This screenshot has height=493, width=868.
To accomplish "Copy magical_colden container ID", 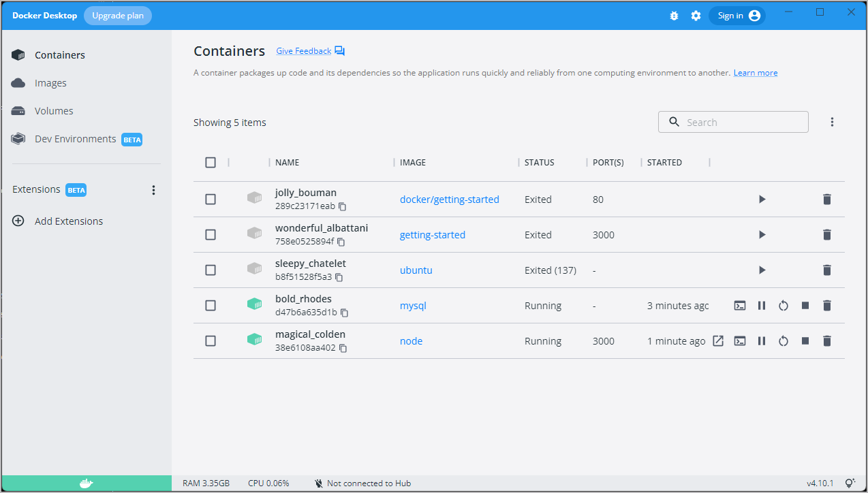I will (343, 348).
